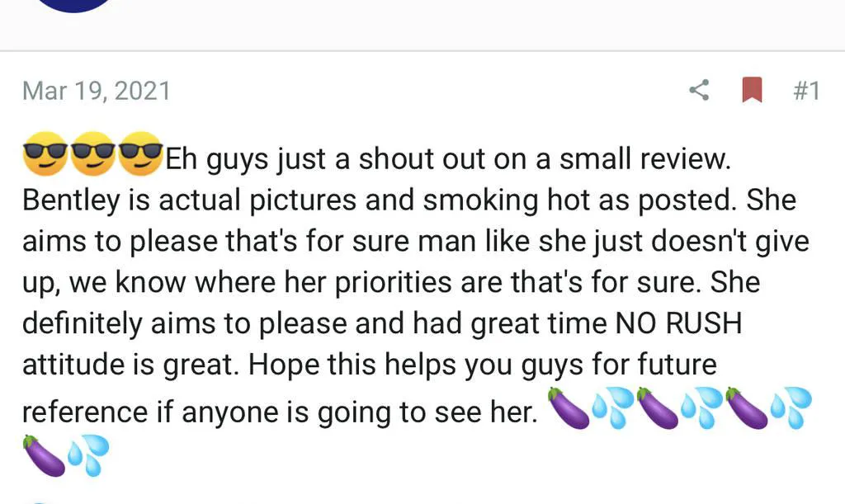
Task: Click the first eggplant emoji after "her."
Action: click(569, 407)
